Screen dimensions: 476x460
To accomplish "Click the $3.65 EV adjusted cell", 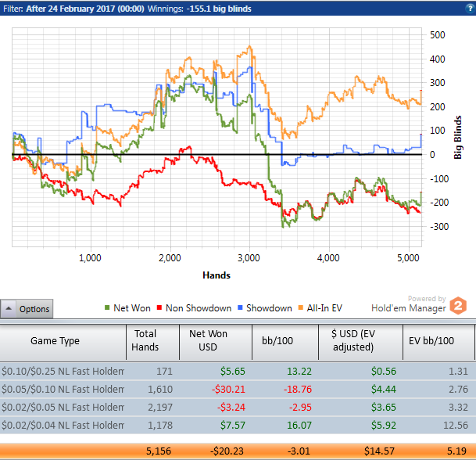I will [384, 407].
